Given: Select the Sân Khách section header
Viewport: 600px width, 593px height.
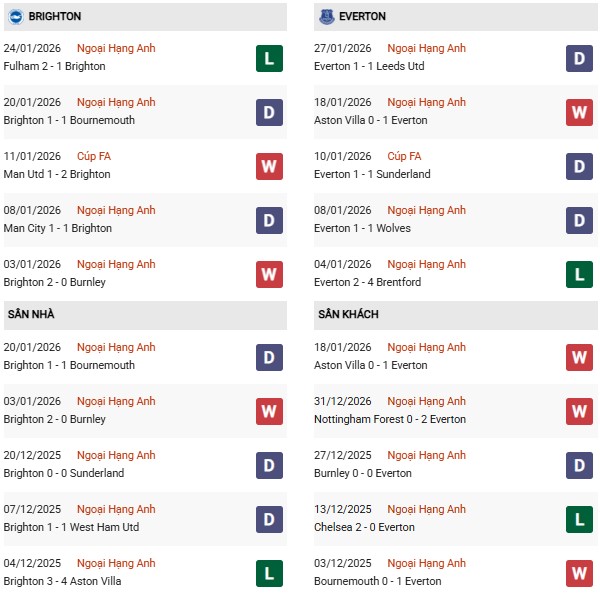Looking at the screenshot, I should coord(350,314).
